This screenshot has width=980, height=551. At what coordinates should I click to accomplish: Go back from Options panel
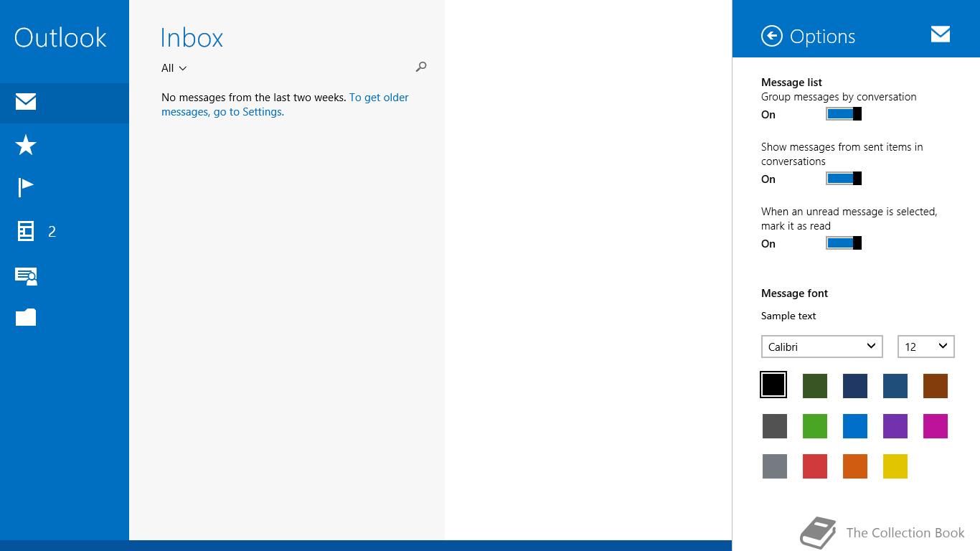(x=772, y=36)
